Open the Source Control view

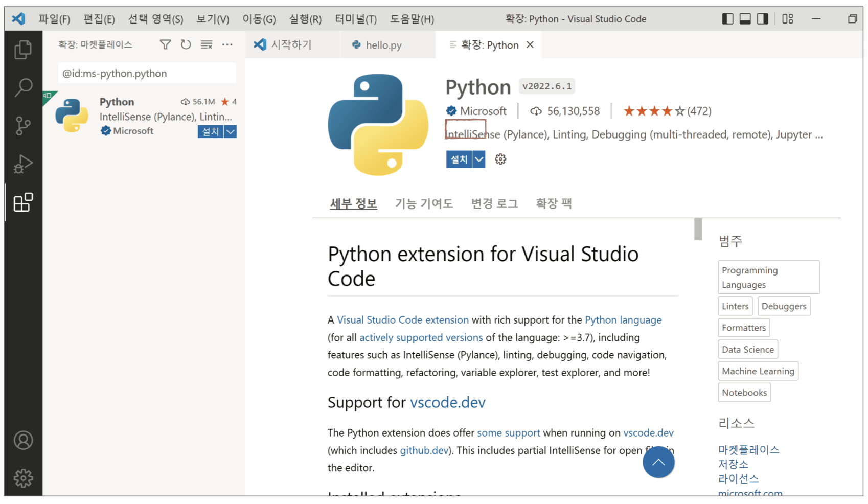pos(23,126)
